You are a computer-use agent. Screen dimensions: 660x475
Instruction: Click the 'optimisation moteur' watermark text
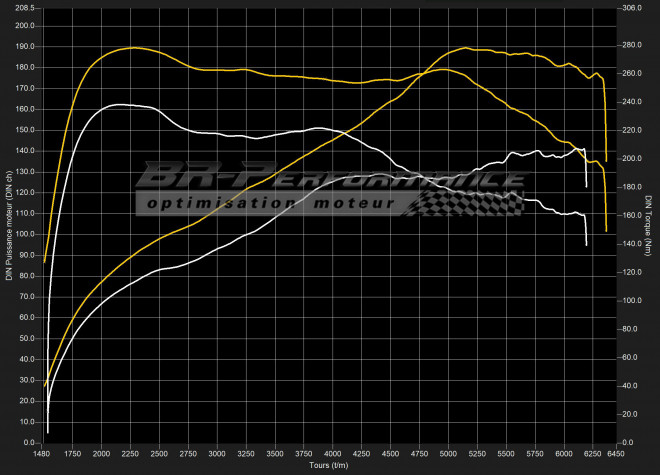(270, 204)
